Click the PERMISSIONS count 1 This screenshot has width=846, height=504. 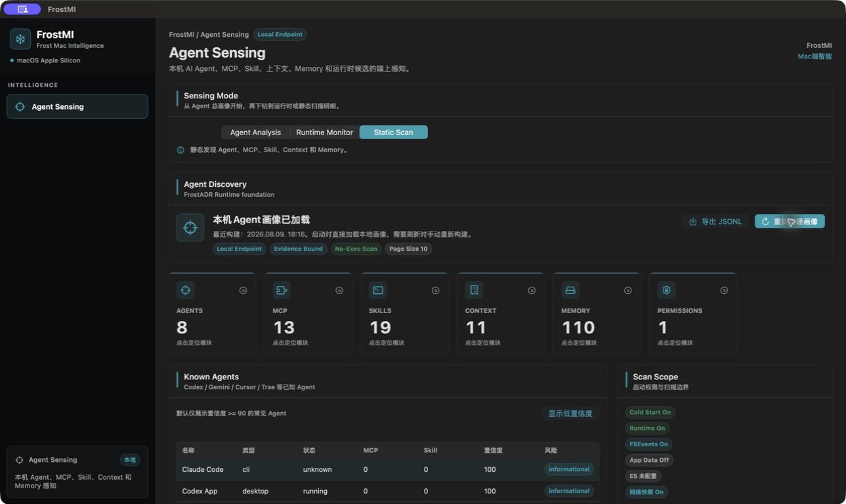663,327
